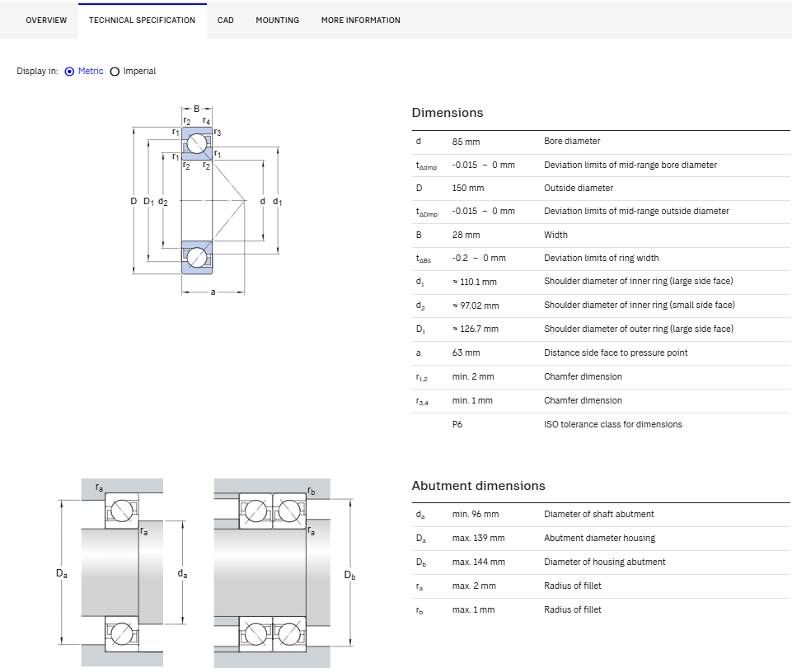Click Abutment diameter housing description
Viewport: 792px width, 672px height.
[x=599, y=539]
